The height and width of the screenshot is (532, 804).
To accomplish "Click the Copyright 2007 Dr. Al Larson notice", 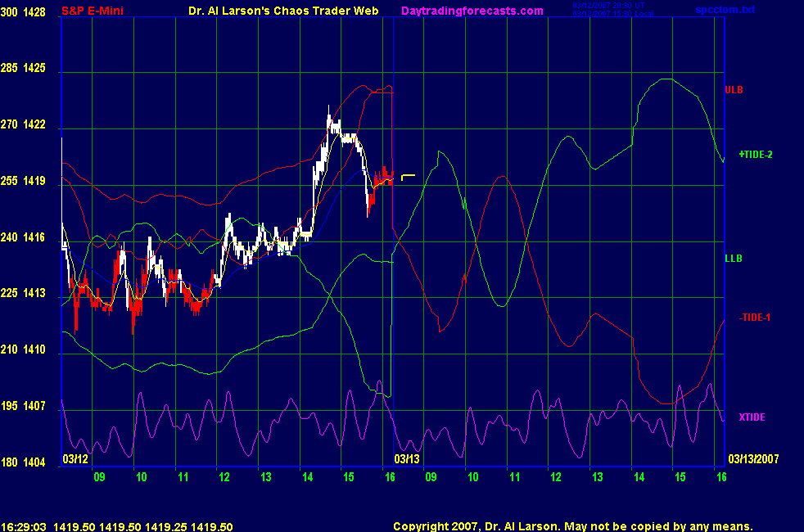I will 572,527.
